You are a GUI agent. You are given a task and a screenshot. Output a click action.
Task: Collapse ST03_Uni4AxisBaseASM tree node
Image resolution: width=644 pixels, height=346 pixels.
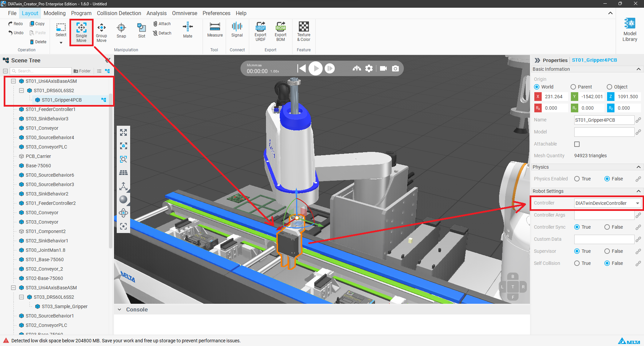pos(13,288)
